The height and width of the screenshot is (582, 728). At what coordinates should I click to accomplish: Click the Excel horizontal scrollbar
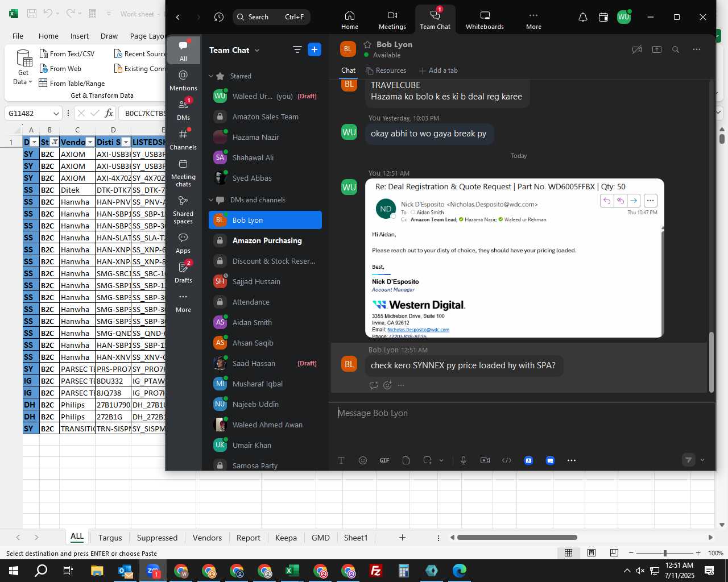click(x=517, y=537)
